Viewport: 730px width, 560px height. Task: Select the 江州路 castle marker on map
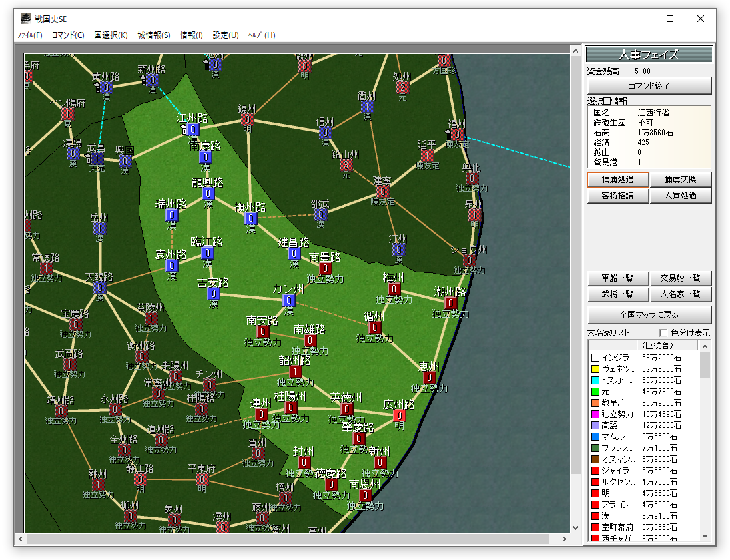pyautogui.click(x=192, y=129)
